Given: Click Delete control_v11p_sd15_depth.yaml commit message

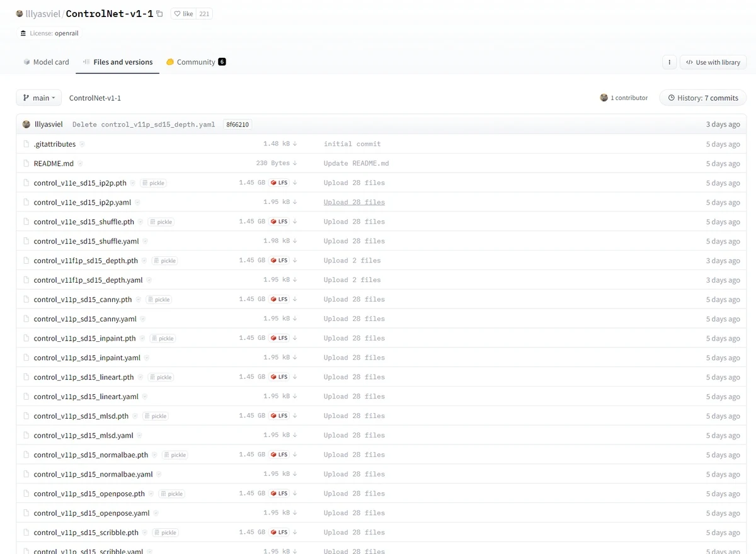Looking at the screenshot, I should [x=144, y=125].
